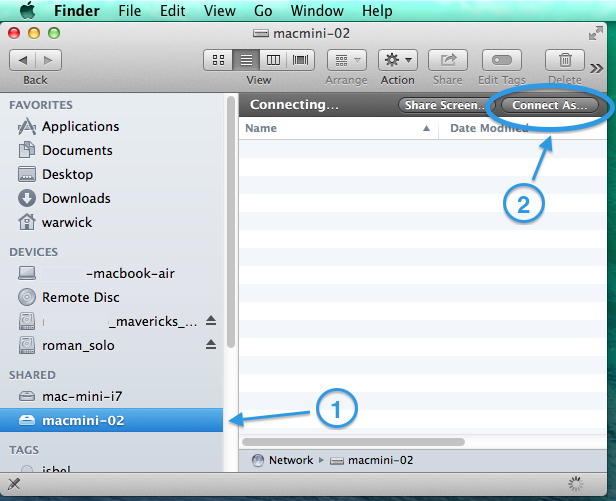Image resolution: width=616 pixels, height=501 pixels.
Task: Go back with the left arrow button
Action: [x=22, y=60]
